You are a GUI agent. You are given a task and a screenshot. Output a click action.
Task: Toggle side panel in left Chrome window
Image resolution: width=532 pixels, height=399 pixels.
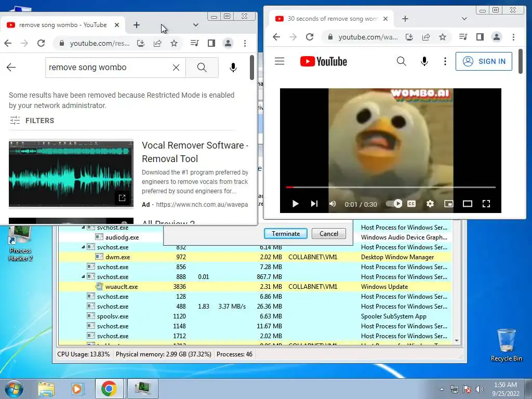[x=211, y=43]
